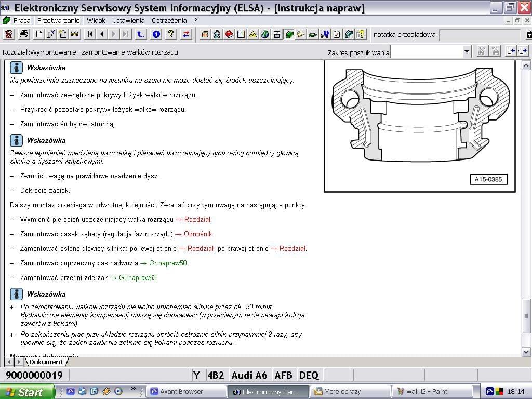Click the 'Zakres poszukiwania' search field
This screenshot has width=532, height=399.
[427, 52]
